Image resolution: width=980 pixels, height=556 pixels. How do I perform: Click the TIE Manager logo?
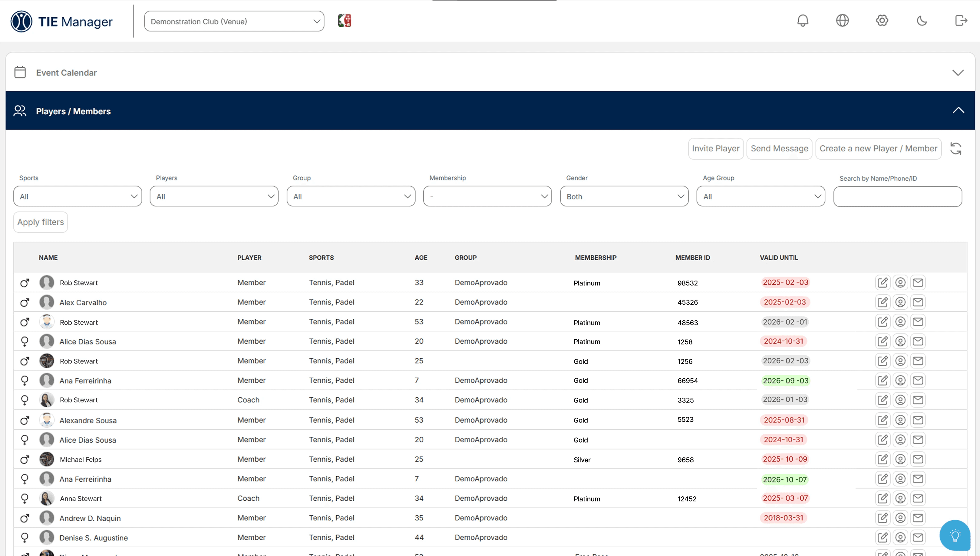(x=61, y=21)
